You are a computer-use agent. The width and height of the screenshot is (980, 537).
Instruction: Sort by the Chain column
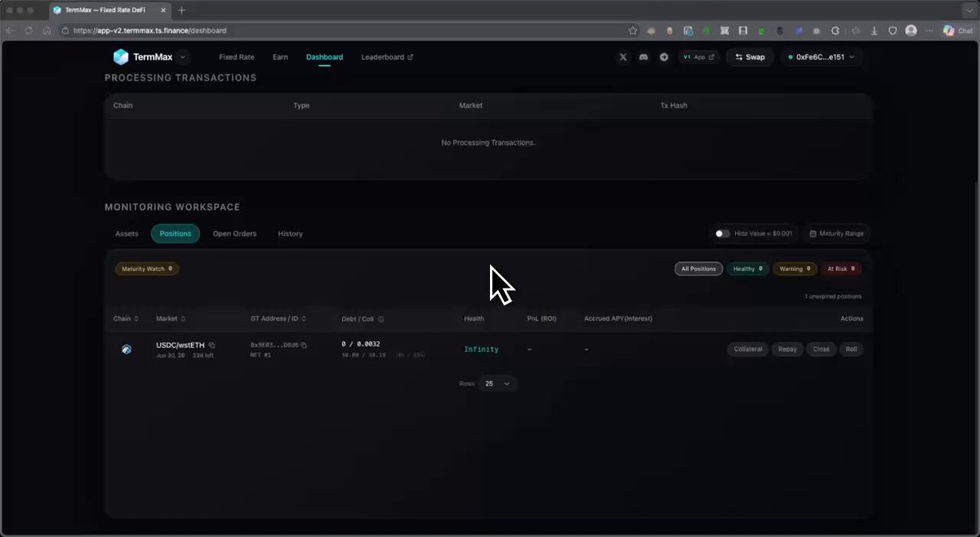[126, 318]
